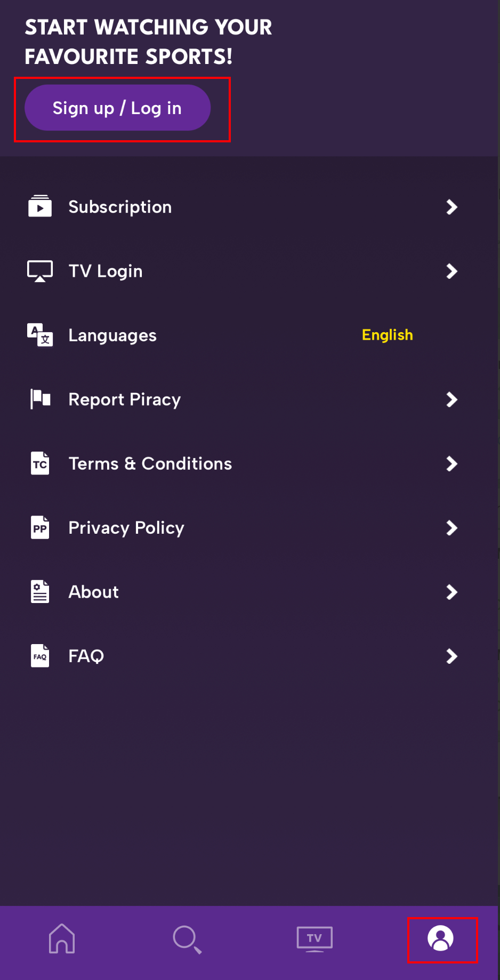Image resolution: width=500 pixels, height=980 pixels.
Task: Open the Privacy Policy entry
Action: [126, 528]
